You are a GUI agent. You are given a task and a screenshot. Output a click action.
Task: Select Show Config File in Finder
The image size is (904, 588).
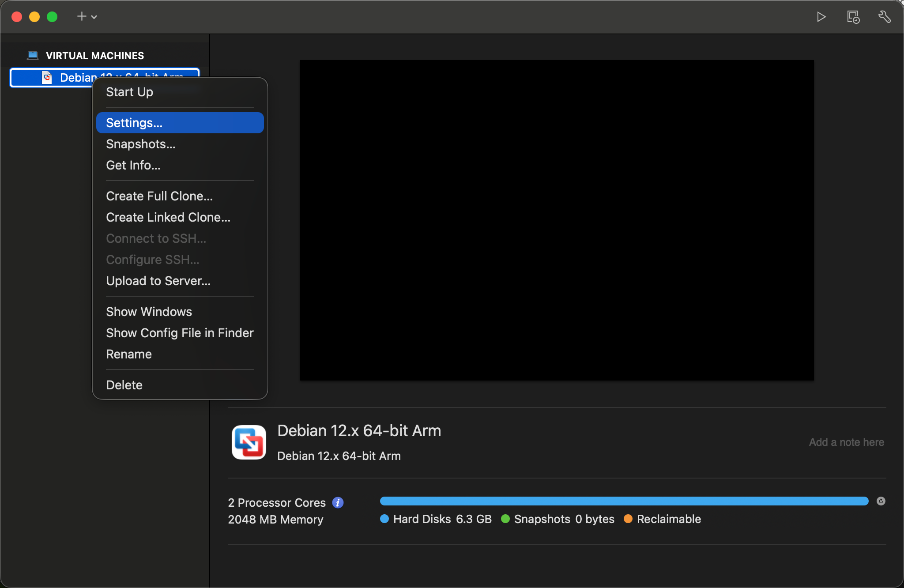(179, 333)
